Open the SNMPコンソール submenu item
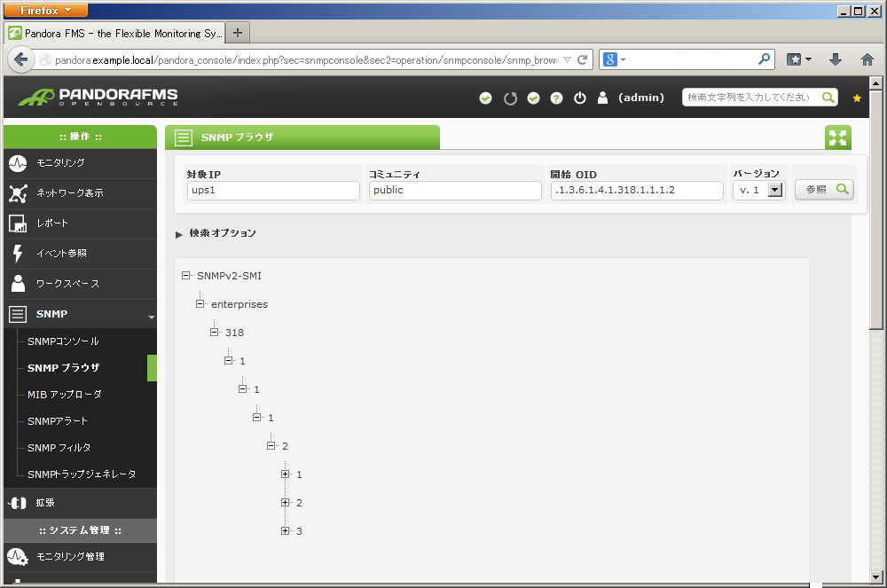Screen dimensions: 887x588 (x=63, y=341)
